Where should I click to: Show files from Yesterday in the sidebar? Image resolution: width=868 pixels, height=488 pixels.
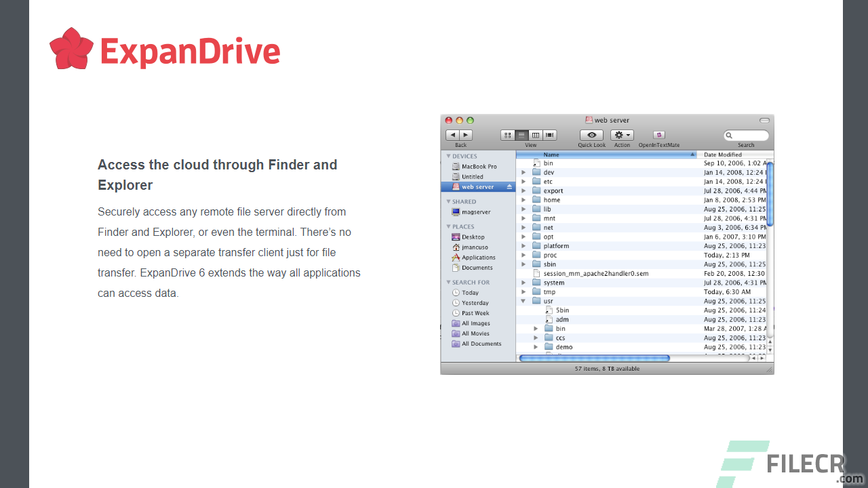471,303
